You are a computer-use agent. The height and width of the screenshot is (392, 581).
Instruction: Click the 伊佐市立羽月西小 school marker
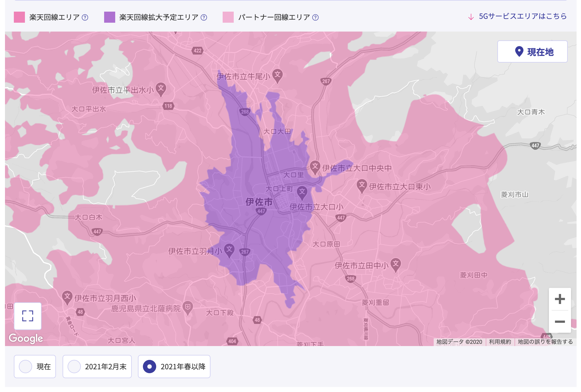click(x=67, y=297)
